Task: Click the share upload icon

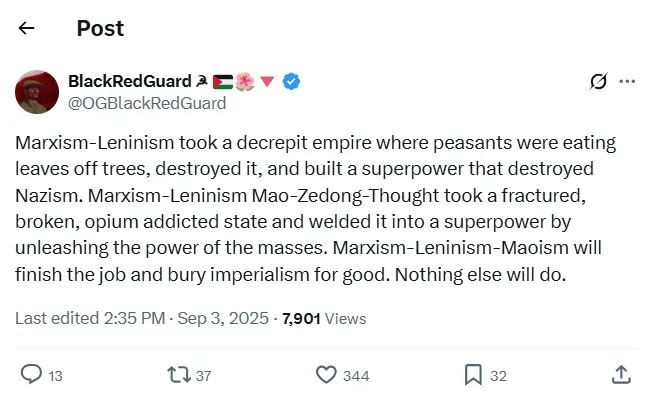Action: pyautogui.click(x=620, y=375)
